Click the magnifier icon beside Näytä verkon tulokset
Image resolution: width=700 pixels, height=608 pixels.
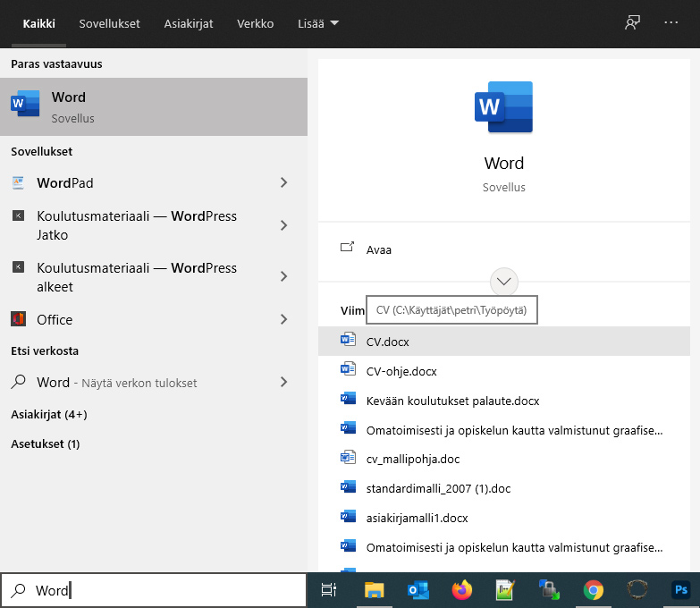(x=18, y=382)
